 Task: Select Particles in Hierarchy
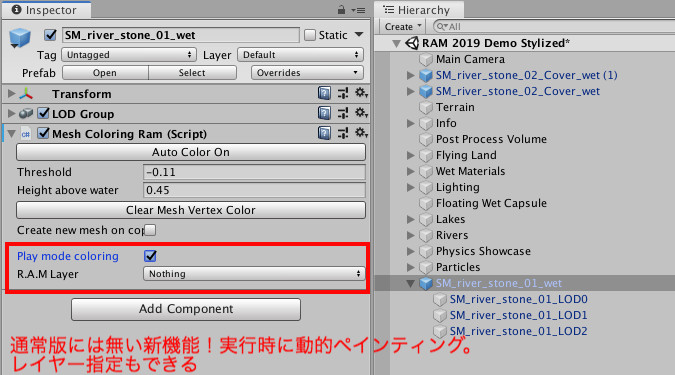point(458,267)
